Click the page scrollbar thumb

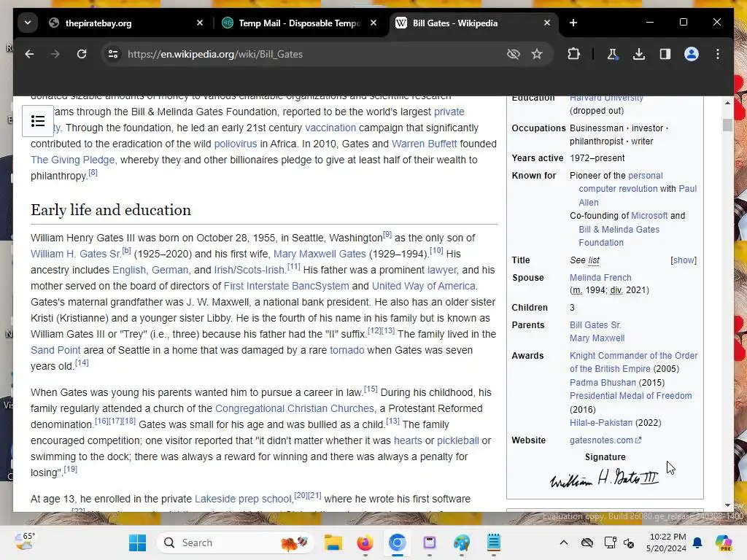(x=727, y=125)
